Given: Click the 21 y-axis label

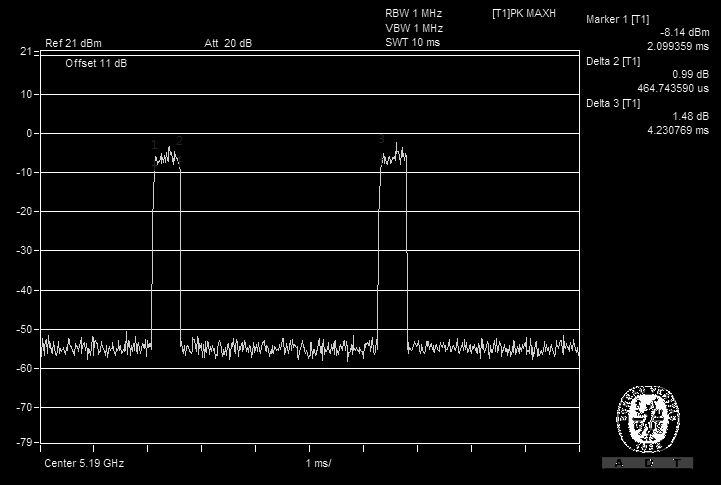Looking at the screenshot, I should pos(26,51).
